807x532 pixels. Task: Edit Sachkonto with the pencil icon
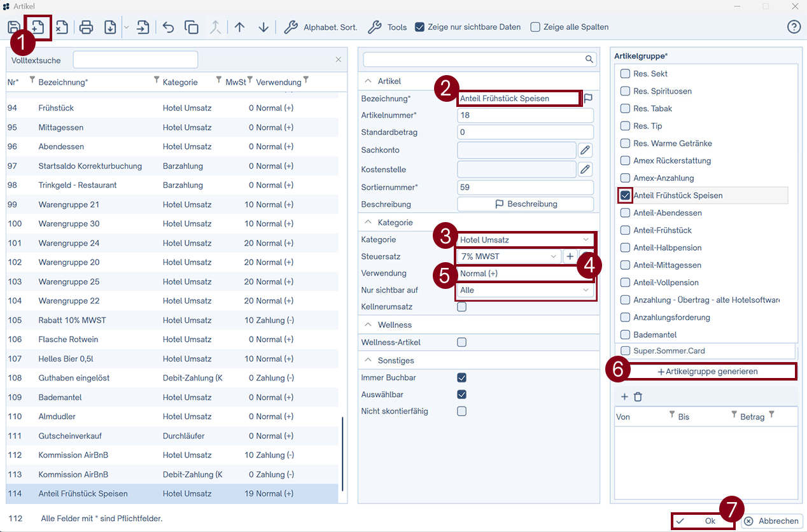point(586,150)
